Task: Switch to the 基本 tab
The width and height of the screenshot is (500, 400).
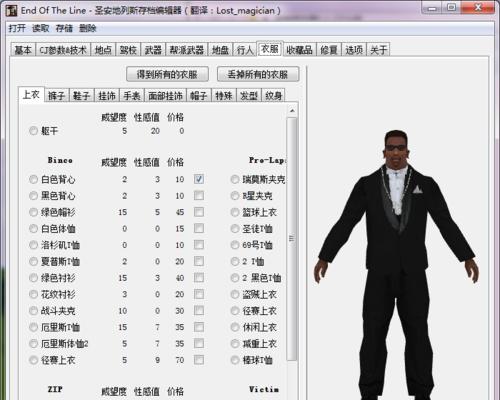Action: 23,50
